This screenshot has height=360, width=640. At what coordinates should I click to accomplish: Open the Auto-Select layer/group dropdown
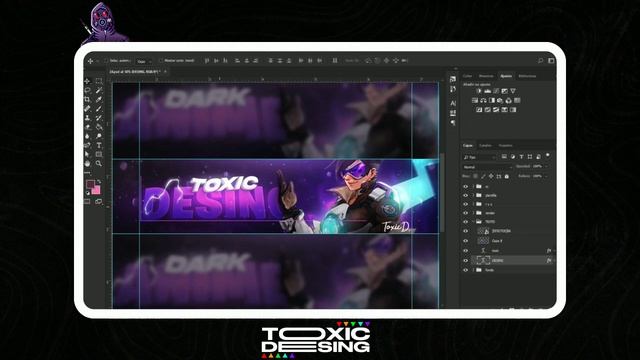pos(144,61)
